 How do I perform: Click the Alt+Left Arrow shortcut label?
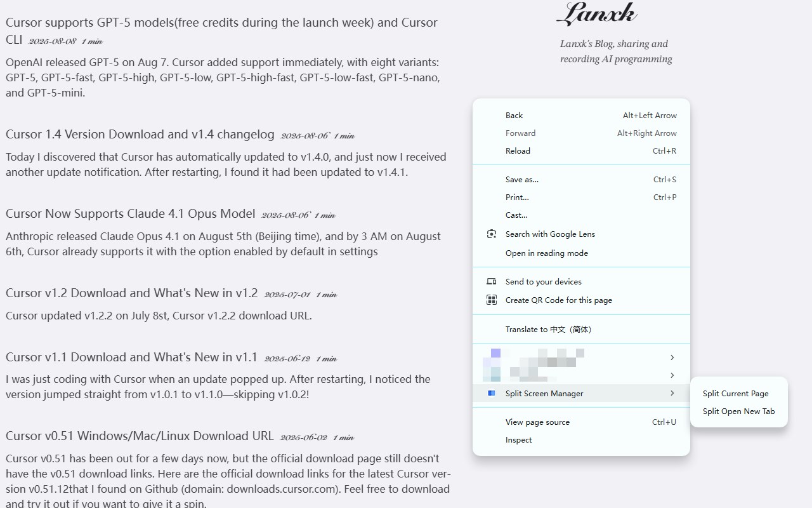(x=650, y=115)
